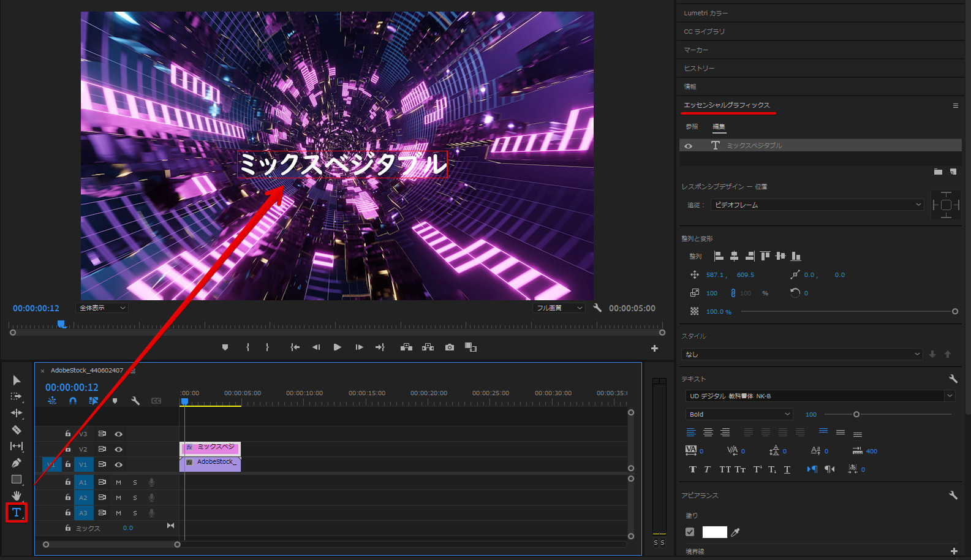This screenshot has width=971, height=560.
Task: Toggle visibility of the V2 track
Action: tap(119, 450)
